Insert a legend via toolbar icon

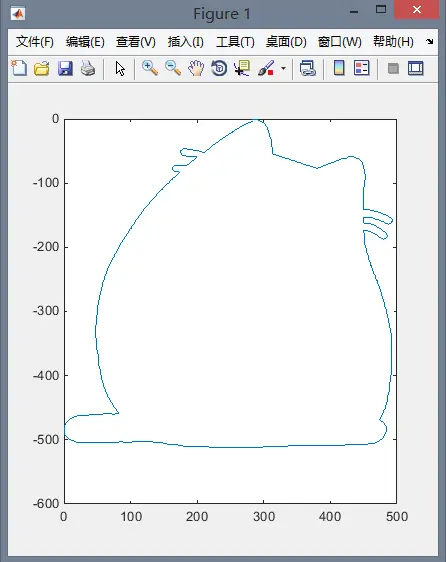(x=361, y=68)
